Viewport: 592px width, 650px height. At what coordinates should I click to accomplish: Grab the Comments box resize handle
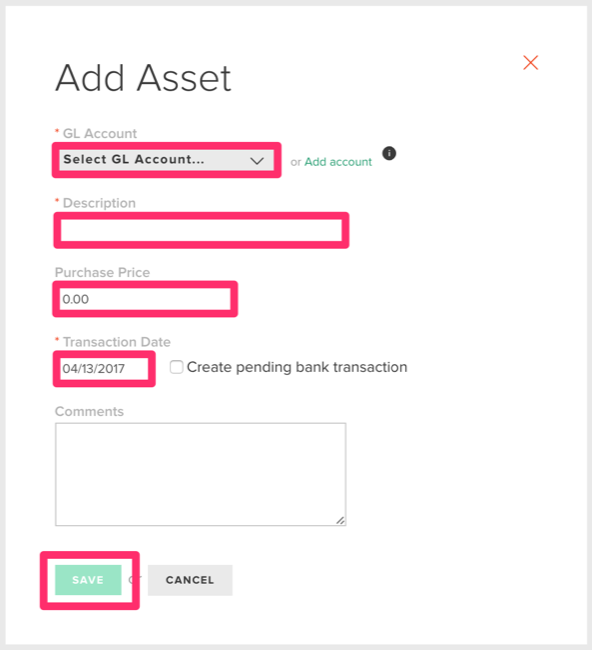point(340,520)
